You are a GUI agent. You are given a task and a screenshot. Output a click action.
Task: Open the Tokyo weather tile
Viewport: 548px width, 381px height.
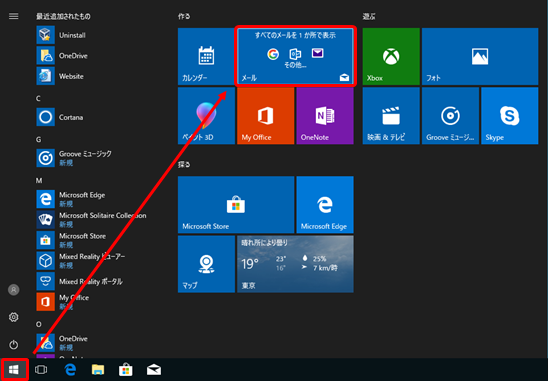295,264
